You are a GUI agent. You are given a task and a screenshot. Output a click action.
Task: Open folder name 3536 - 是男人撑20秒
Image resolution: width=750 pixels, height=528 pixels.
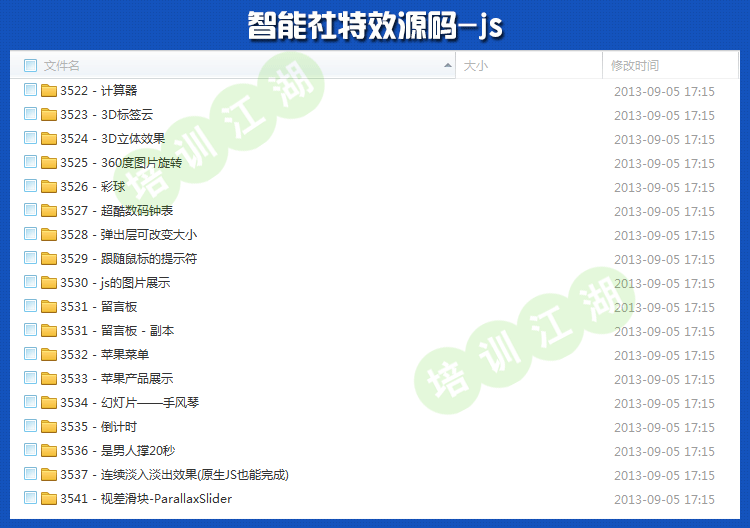click(118, 451)
